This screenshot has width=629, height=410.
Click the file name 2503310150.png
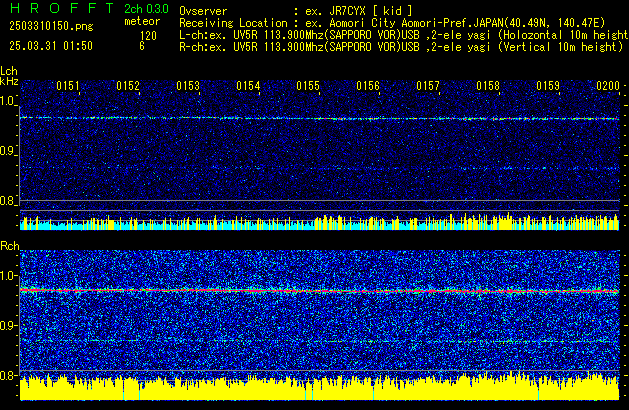[x=51, y=26]
